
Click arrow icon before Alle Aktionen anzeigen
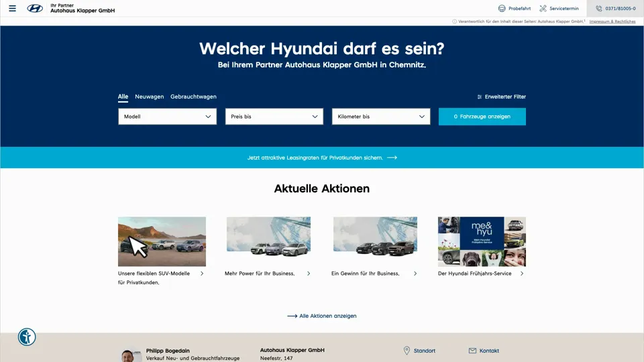click(x=292, y=316)
